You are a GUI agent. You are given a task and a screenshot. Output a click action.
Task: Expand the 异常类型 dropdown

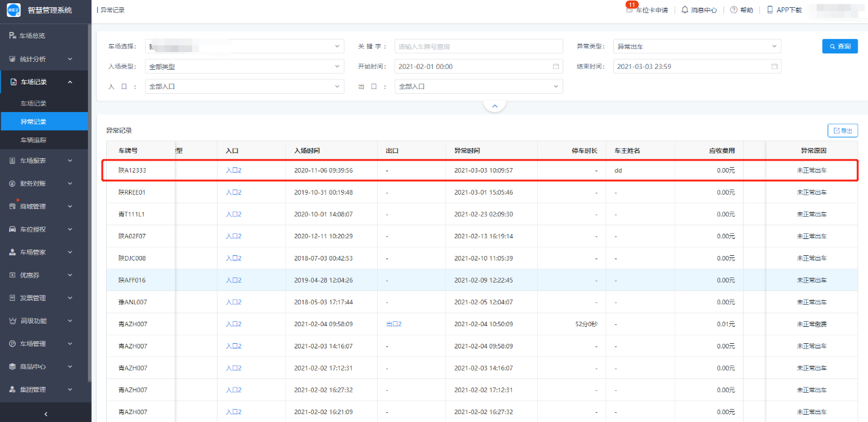697,46
